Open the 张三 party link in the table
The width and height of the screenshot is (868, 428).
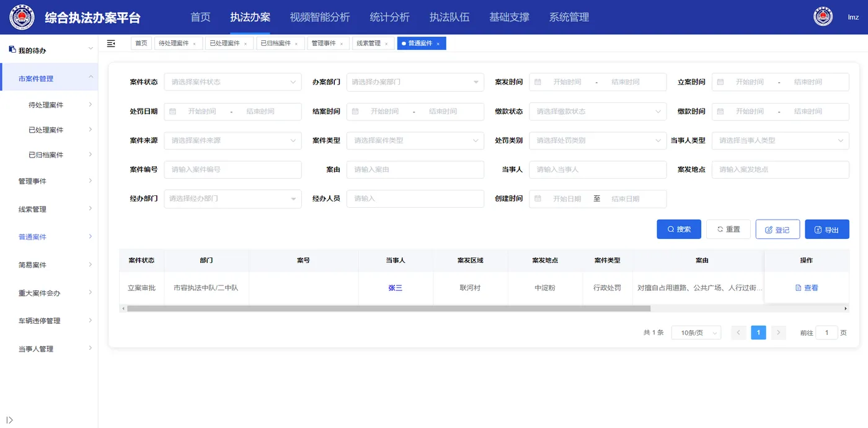(x=396, y=287)
